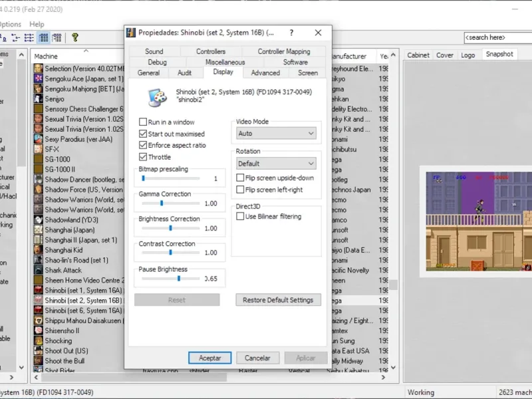This screenshot has height=399, width=532.
Task: Select the grouped view toolbar icon
Action: (57, 37)
